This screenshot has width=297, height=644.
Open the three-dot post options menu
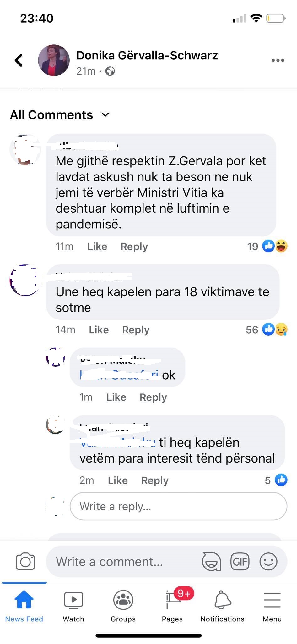click(x=278, y=60)
